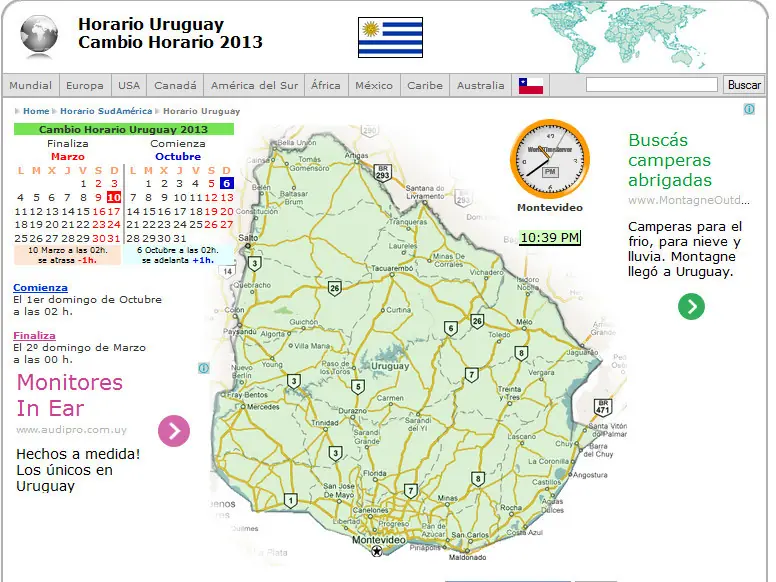Open the Chile flag link in navbar

(x=531, y=86)
